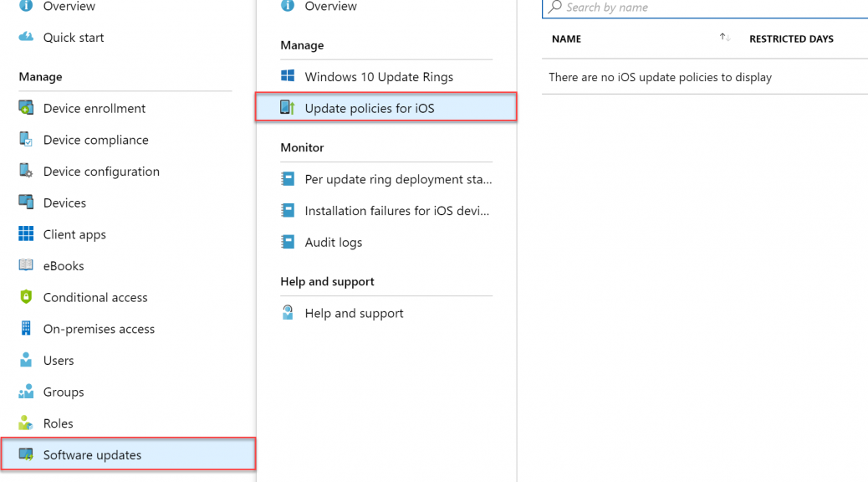
Task: Open Installation failures for iOS devices
Action: [x=386, y=211]
